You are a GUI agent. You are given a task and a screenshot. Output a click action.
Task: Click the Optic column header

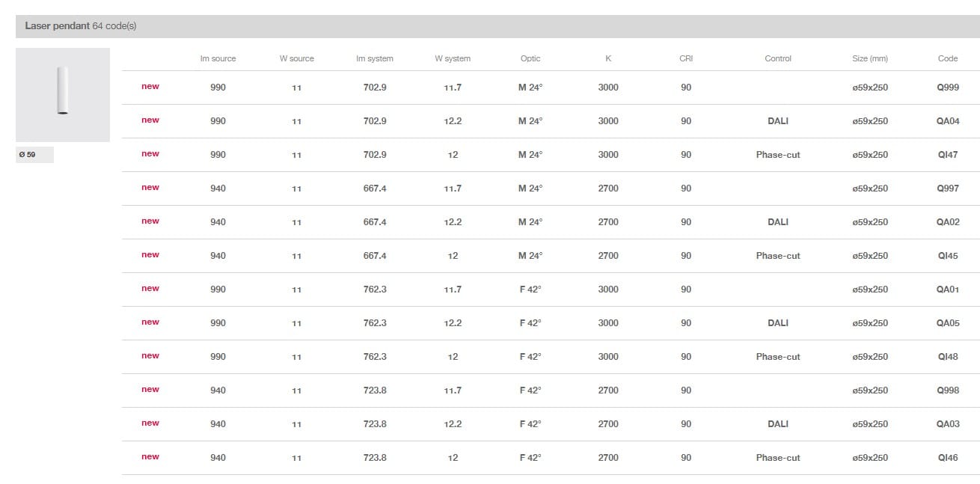pos(530,58)
